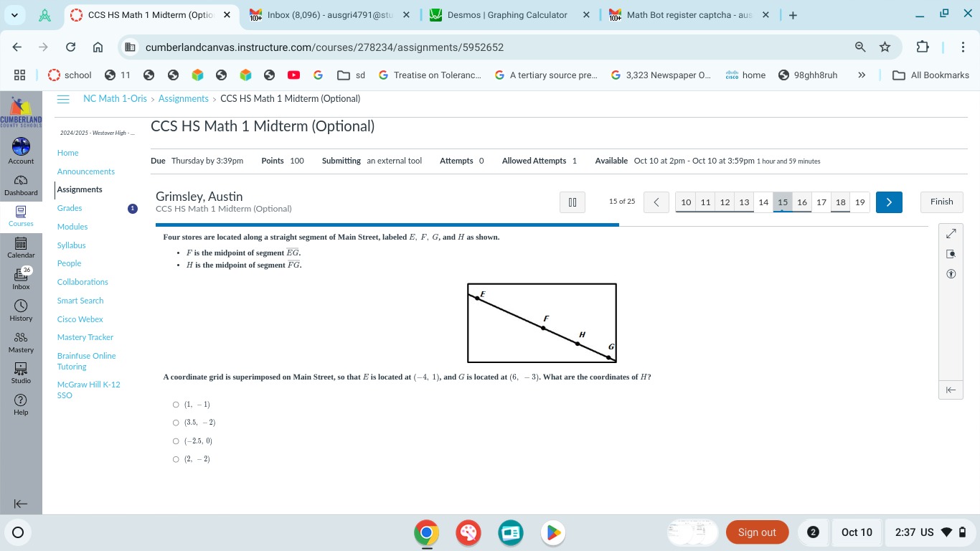This screenshot has width=980, height=551.
Task: Switch to Desmos Graphing Calculator tab
Action: pos(508,15)
